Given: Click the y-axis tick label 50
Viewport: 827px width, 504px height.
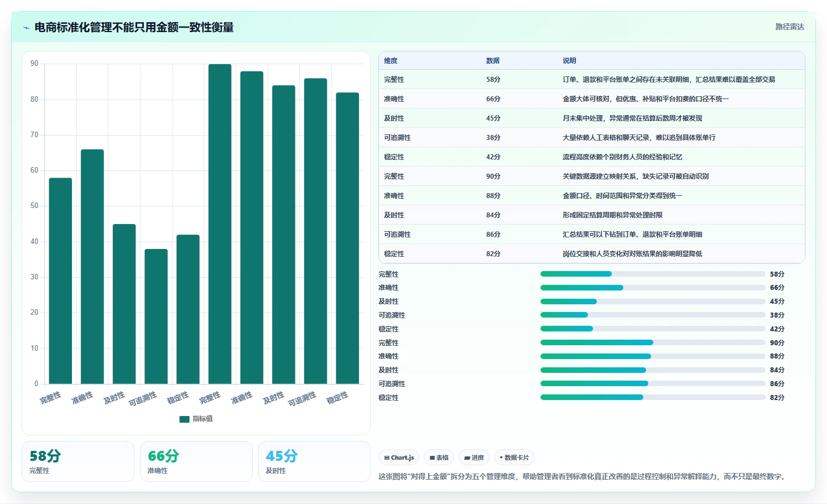Looking at the screenshot, I should (x=34, y=206).
